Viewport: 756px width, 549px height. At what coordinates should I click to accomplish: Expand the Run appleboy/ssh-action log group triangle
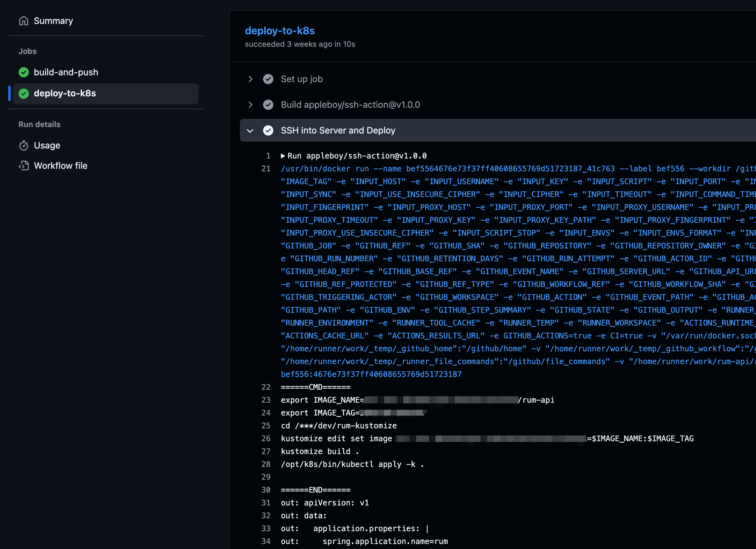point(283,156)
